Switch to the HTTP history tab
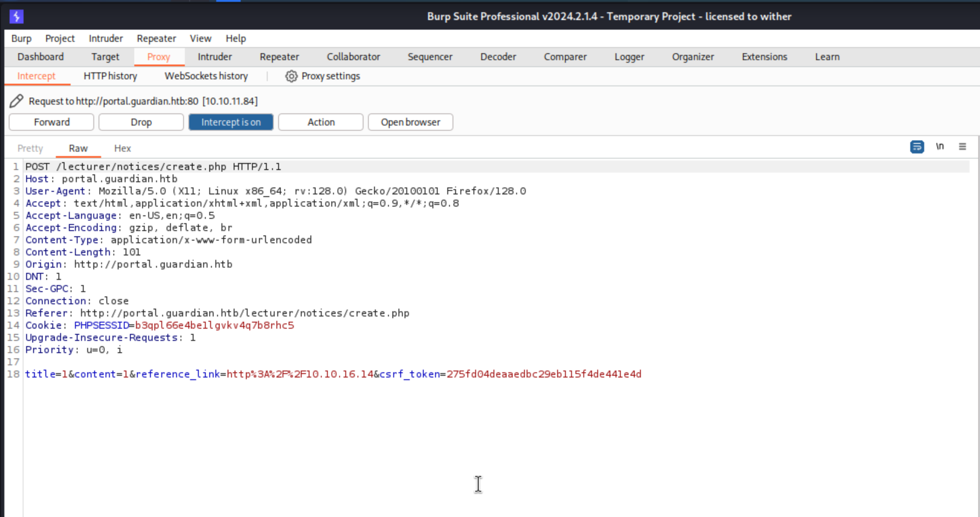Image resolution: width=980 pixels, height=517 pixels. 110,76
